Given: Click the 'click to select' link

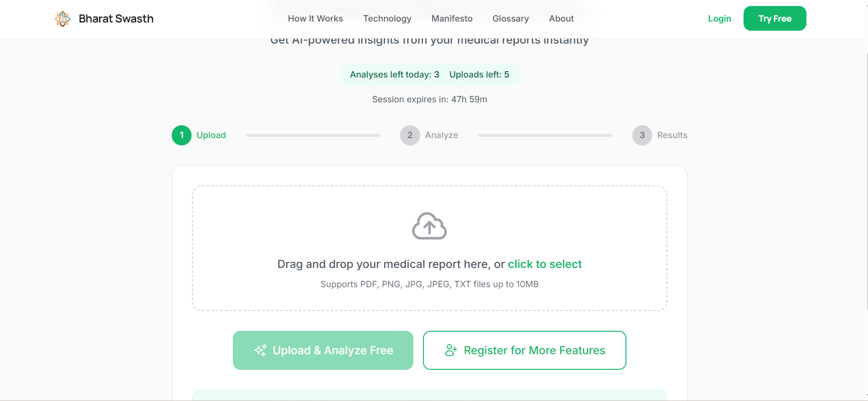Looking at the screenshot, I should pyautogui.click(x=545, y=264).
